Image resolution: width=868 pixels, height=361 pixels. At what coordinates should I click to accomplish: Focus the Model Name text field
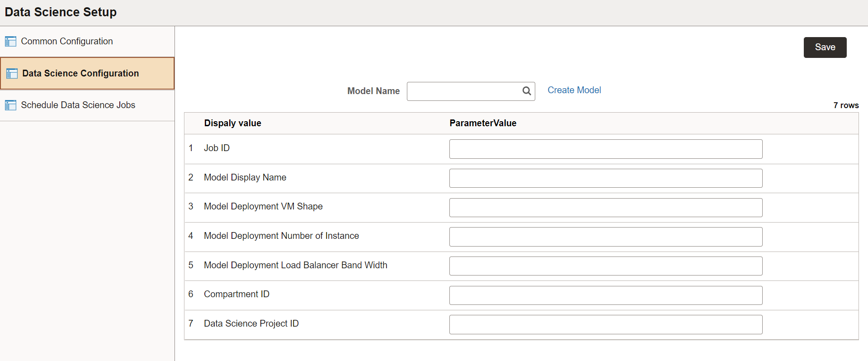click(x=463, y=91)
